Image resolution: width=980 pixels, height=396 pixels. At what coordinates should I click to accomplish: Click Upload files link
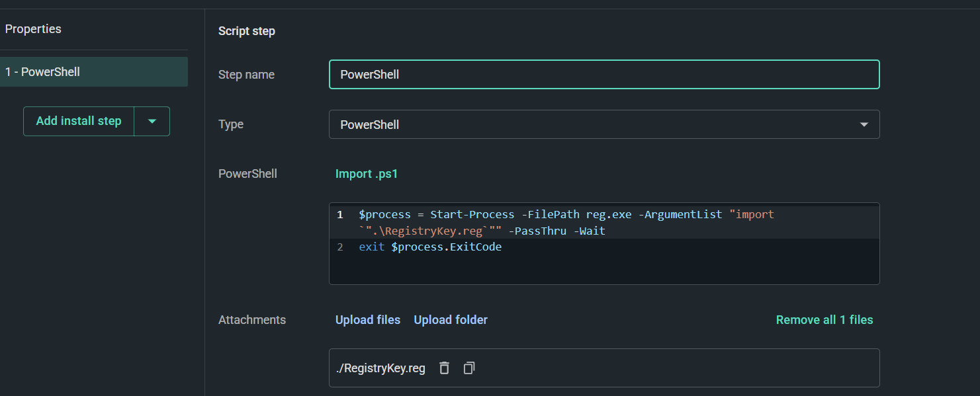coord(368,320)
